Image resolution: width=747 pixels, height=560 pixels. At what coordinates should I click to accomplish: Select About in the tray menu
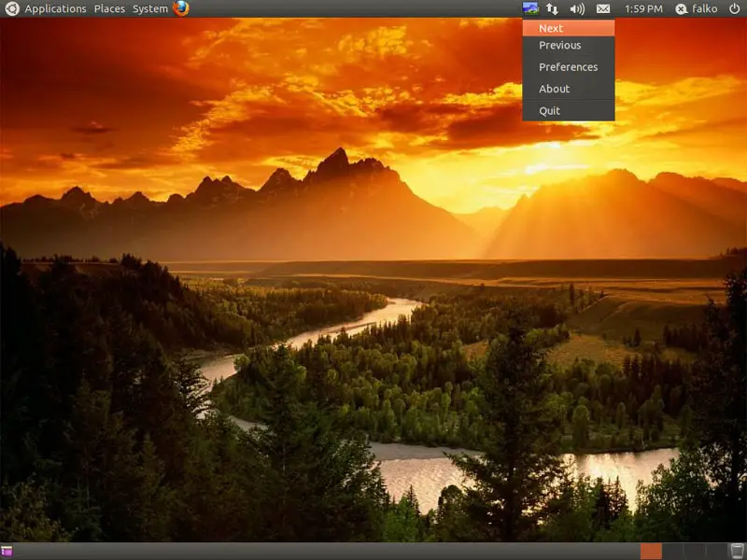pyautogui.click(x=569, y=89)
